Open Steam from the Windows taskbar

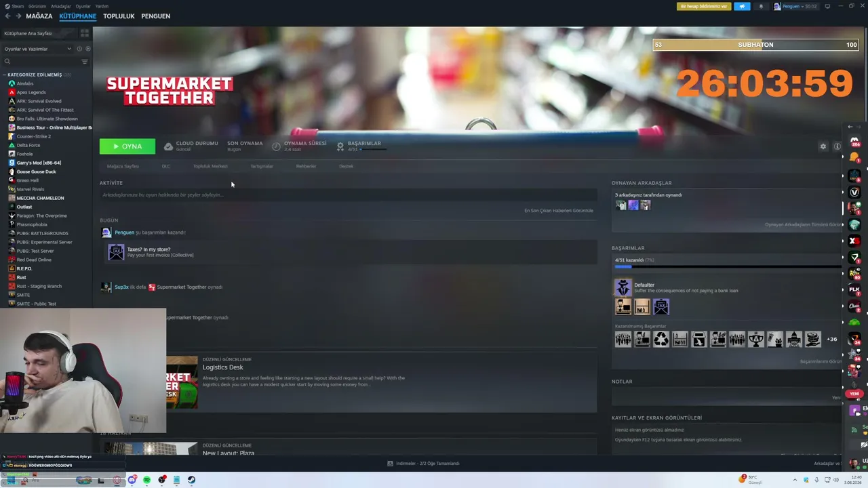(x=191, y=480)
